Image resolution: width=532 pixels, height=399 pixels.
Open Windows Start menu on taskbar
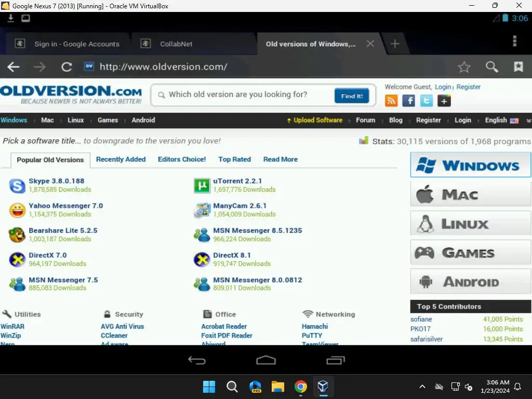tap(209, 387)
